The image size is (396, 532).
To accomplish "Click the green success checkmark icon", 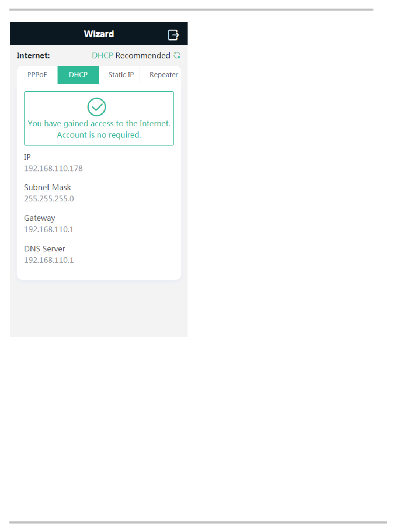I will tap(97, 107).
